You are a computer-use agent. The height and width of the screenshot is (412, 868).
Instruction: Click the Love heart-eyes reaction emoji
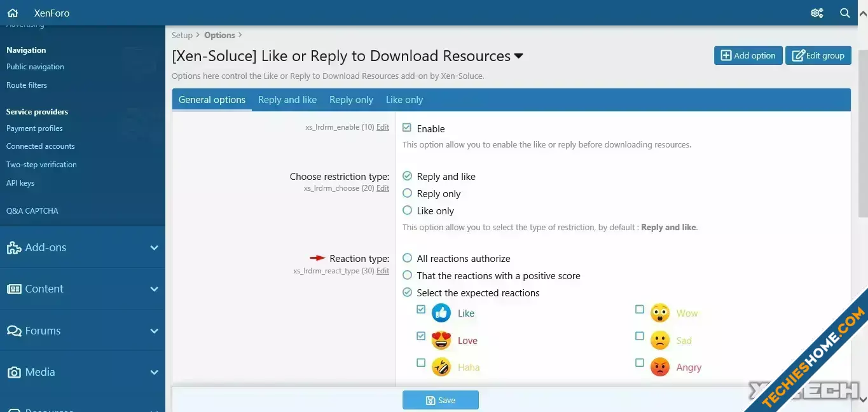(x=441, y=340)
